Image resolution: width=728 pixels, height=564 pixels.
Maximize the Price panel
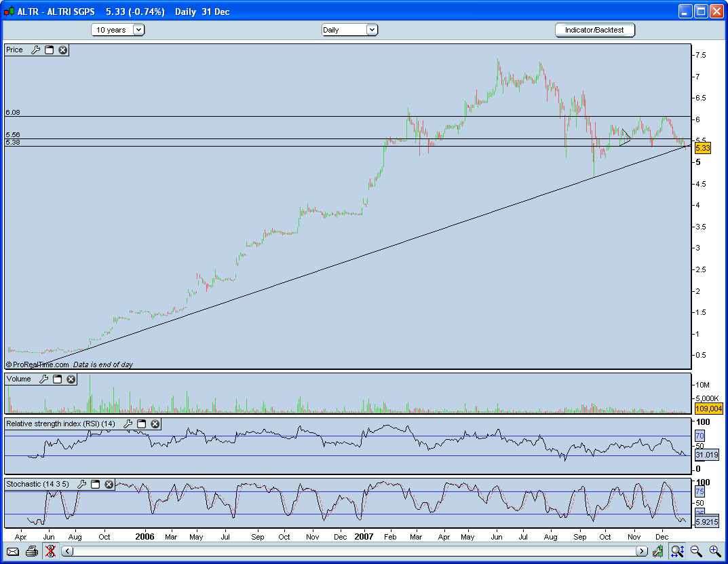tap(50, 50)
